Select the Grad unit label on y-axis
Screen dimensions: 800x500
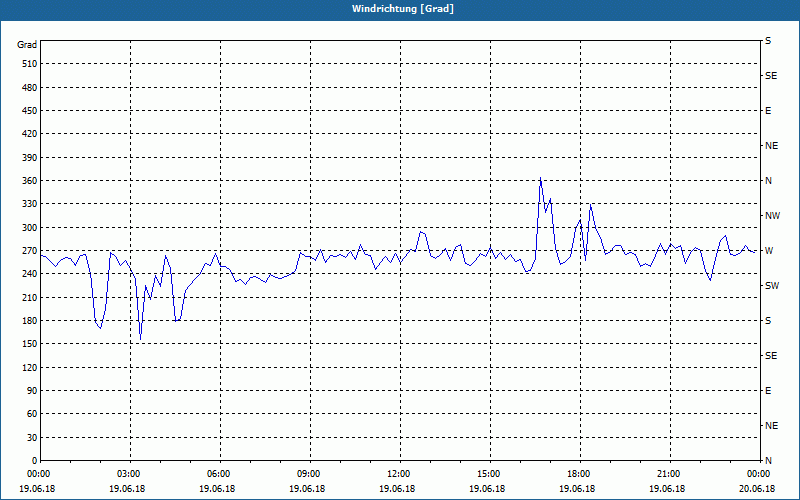click(x=27, y=45)
